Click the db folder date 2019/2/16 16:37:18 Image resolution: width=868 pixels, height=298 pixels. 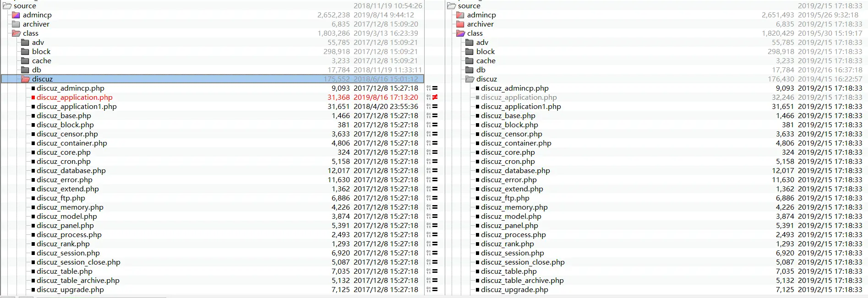tap(830, 70)
